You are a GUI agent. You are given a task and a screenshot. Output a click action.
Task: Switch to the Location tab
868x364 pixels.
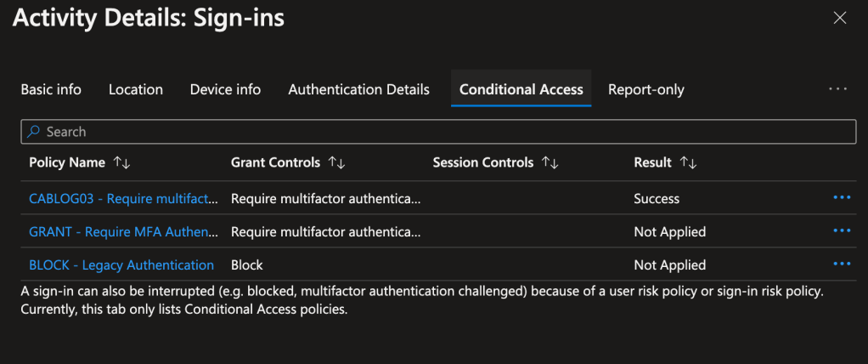click(136, 89)
